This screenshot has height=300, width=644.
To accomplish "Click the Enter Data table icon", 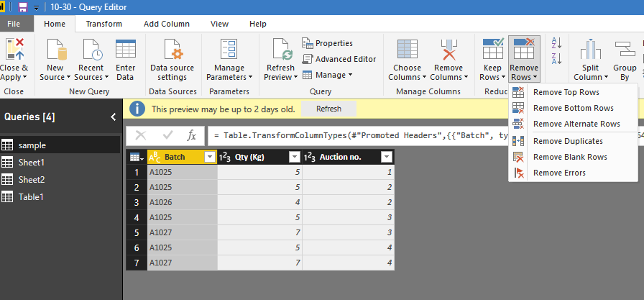I will click(x=126, y=49).
